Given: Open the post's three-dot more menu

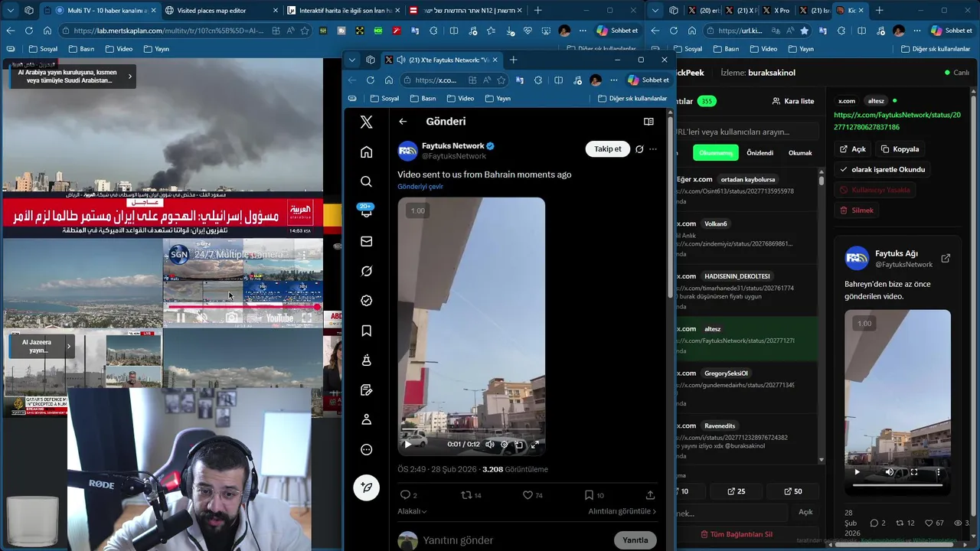Looking at the screenshot, I should coord(653,149).
